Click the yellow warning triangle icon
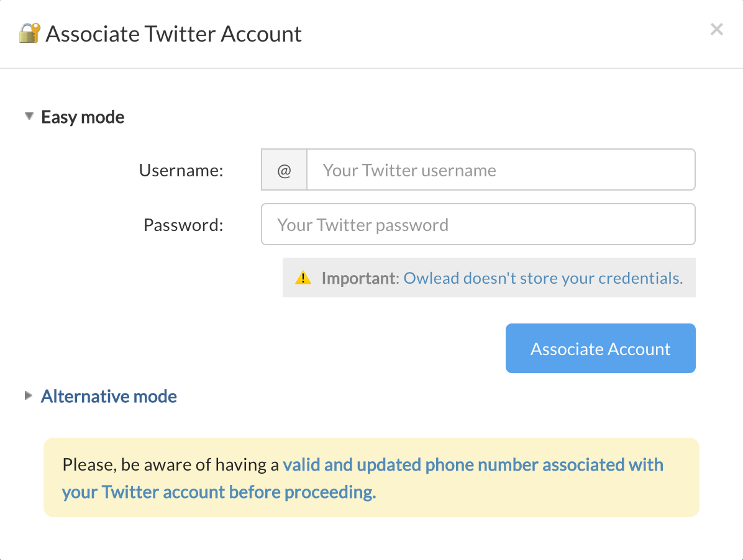The height and width of the screenshot is (560, 743). pos(303,278)
